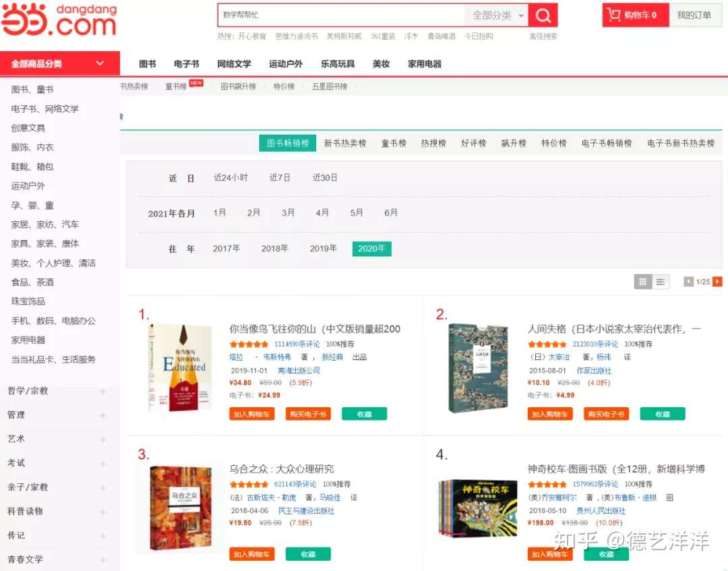Go to next results page arrow

pyautogui.click(x=719, y=282)
